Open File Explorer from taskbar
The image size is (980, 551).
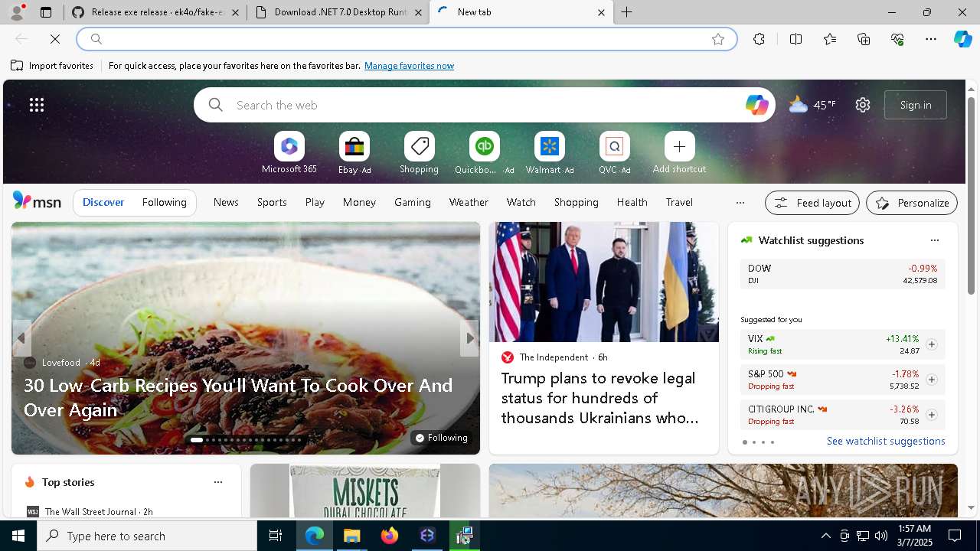tap(352, 536)
